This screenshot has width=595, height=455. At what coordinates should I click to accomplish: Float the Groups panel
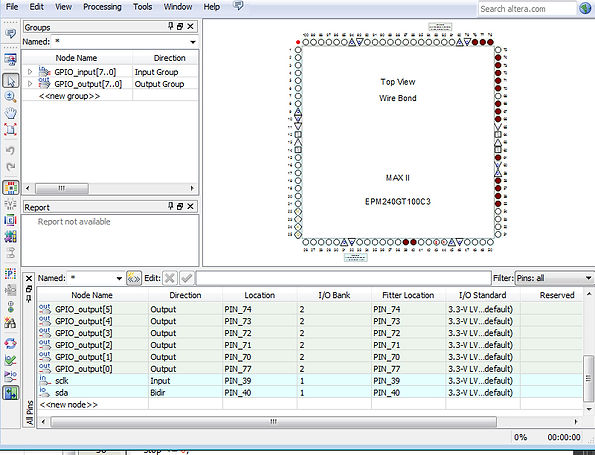(180, 26)
